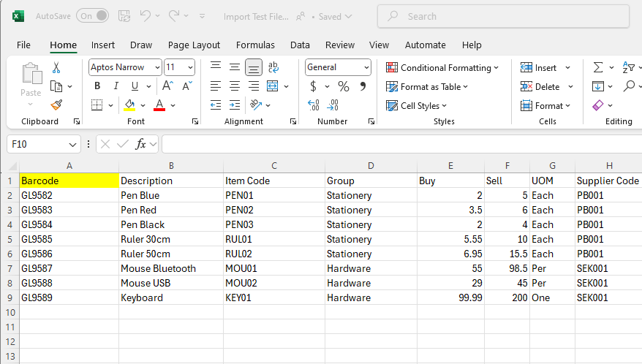The image size is (642, 364).
Task: Open the Page Layout tab
Action: click(x=194, y=45)
